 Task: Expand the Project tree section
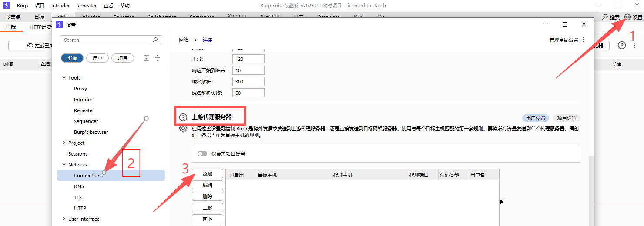(x=64, y=143)
